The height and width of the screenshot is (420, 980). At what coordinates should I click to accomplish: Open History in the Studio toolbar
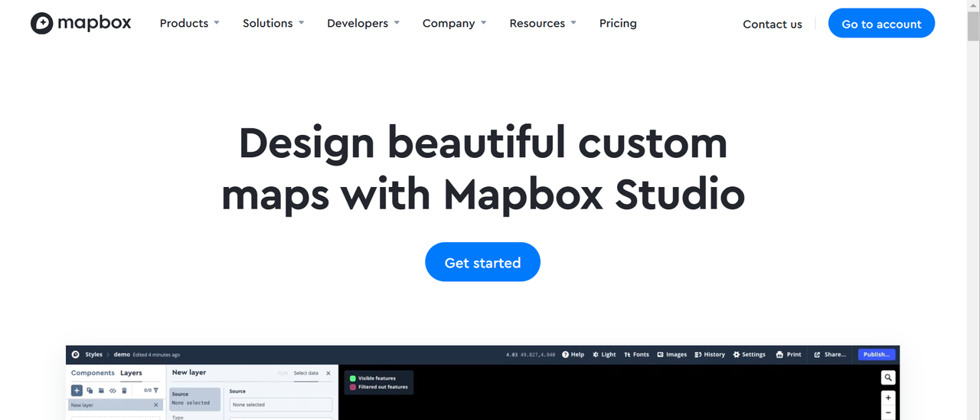pos(710,354)
